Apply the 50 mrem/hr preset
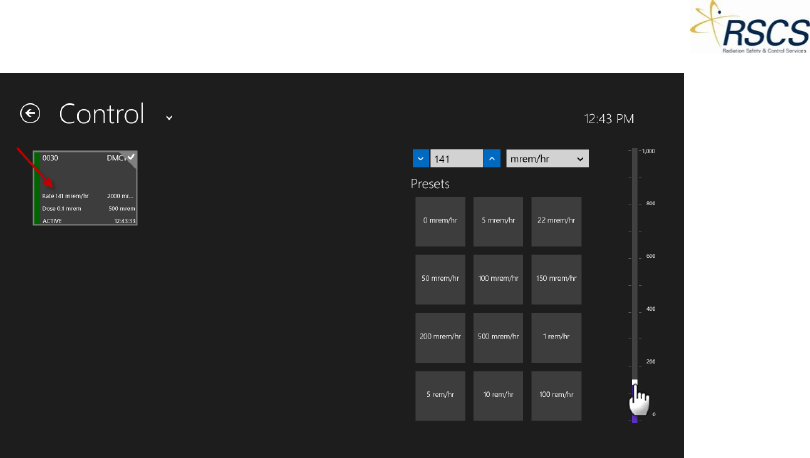Screen dimensions: 810x458 pos(440,279)
